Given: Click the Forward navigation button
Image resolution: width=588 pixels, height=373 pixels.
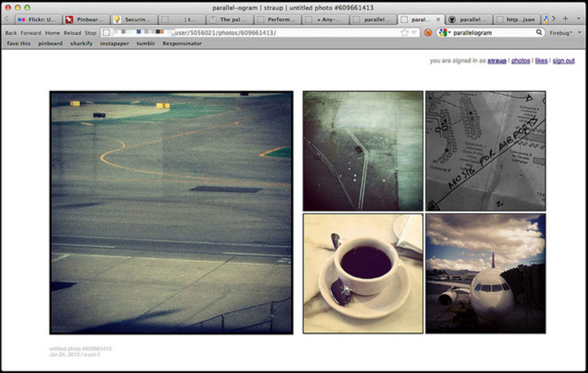Looking at the screenshot, I should (x=30, y=33).
